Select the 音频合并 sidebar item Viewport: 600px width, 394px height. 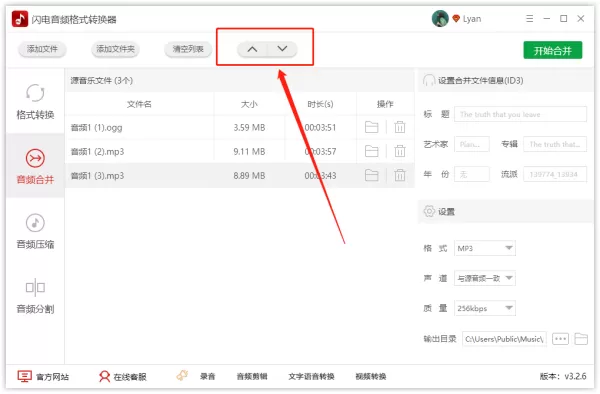click(35, 166)
